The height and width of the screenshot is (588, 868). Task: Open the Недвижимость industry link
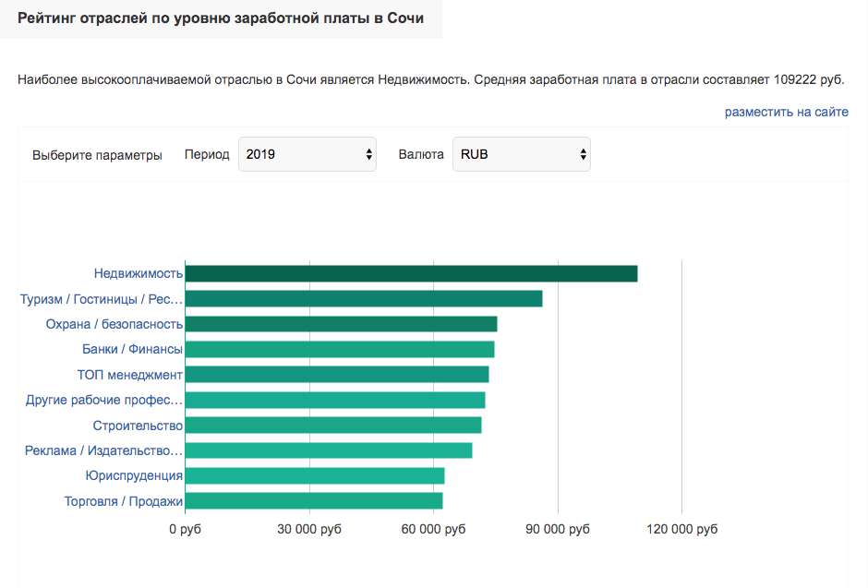click(138, 273)
